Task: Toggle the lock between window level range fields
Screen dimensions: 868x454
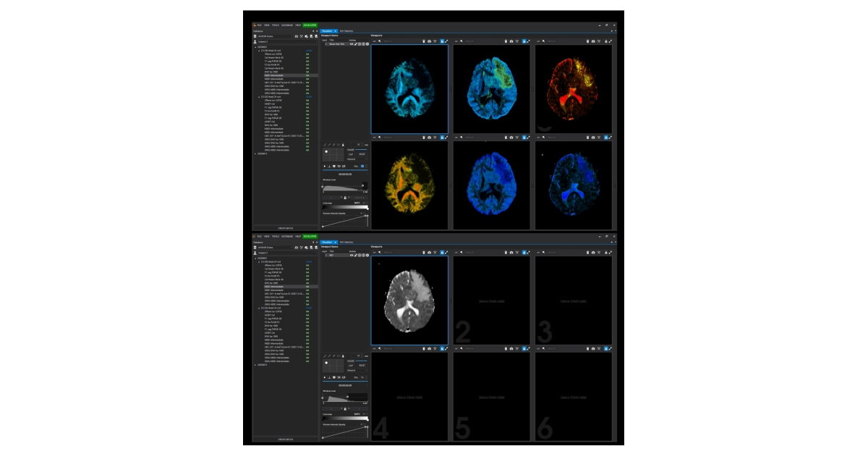Action: 345,198
